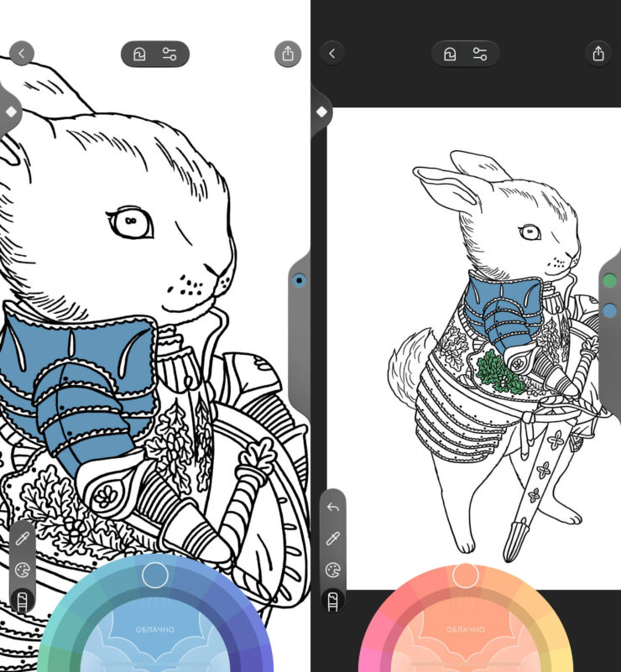Expand the diamond side tab on the light screen

pos(11,112)
